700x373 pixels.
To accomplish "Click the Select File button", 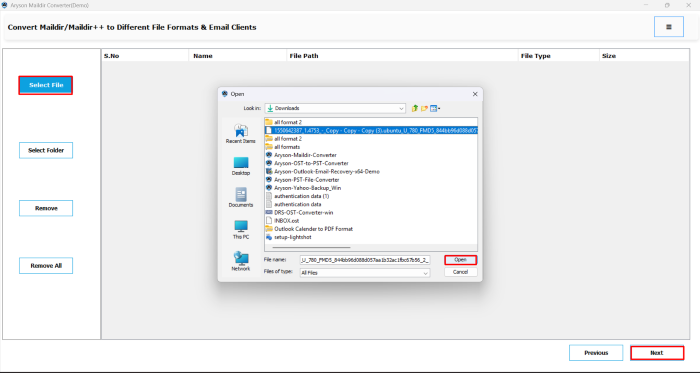I will [46, 85].
